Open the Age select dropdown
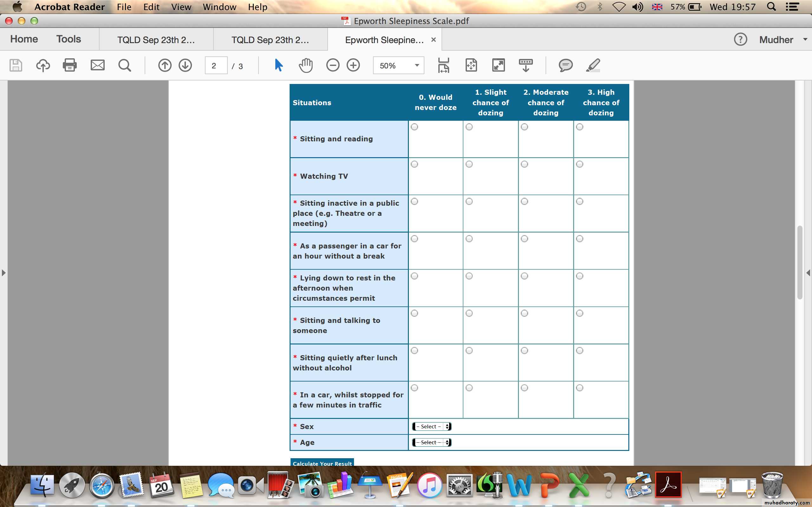This screenshot has height=507, width=812. [431, 442]
